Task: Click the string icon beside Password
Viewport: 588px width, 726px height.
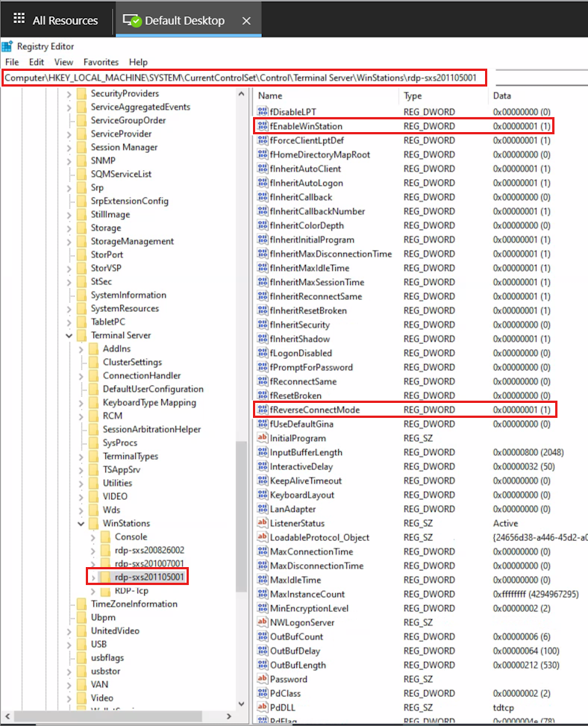Action: (263, 679)
